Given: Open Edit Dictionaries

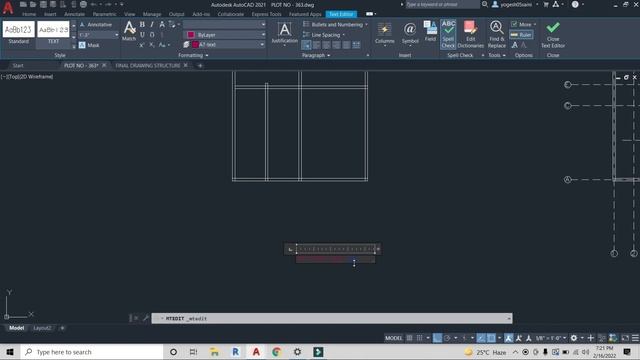Looking at the screenshot, I should (x=470, y=34).
